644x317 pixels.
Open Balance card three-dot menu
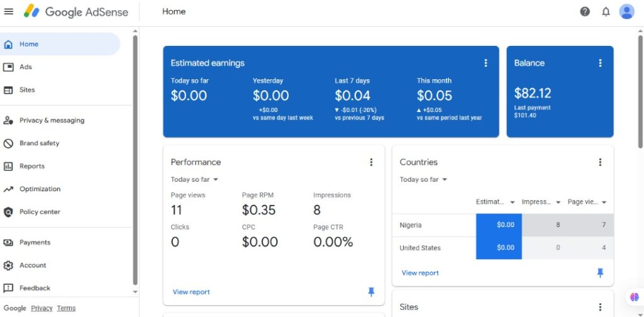tap(600, 63)
